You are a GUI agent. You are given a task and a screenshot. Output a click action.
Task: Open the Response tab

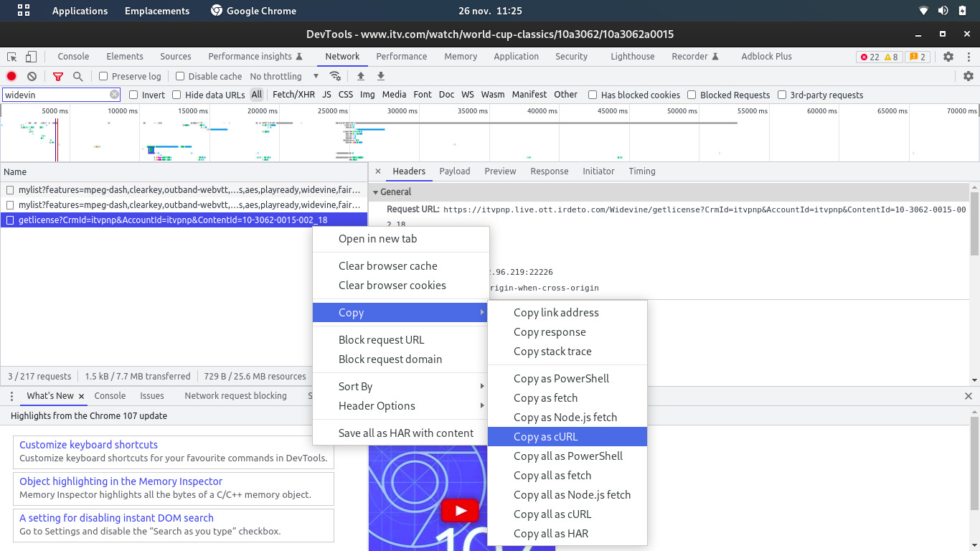(550, 171)
